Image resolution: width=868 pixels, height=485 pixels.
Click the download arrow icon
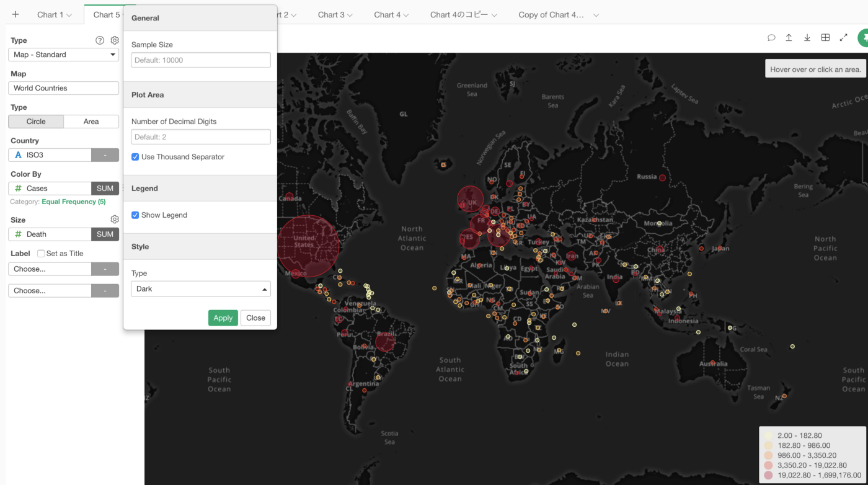pyautogui.click(x=807, y=38)
